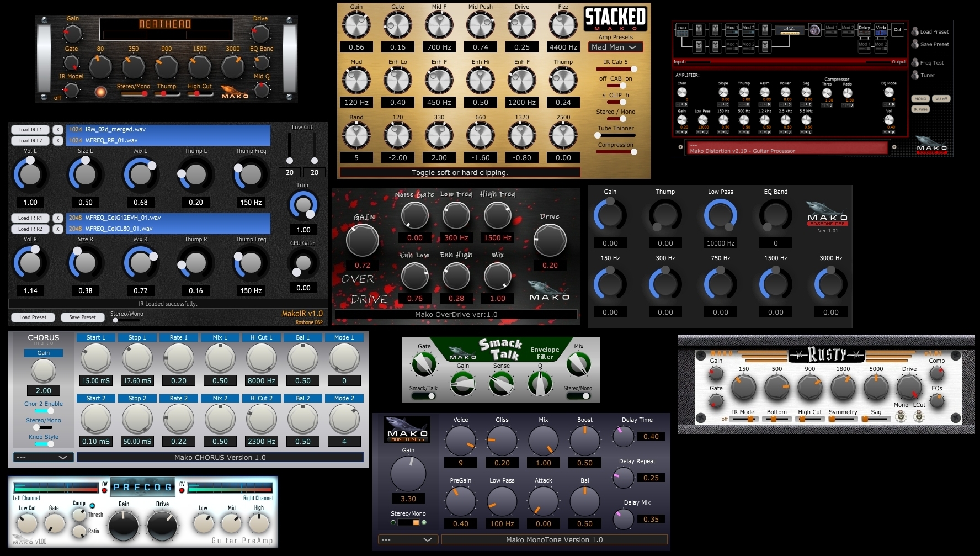Toggle the Knob Style switch in Chorus
The height and width of the screenshot is (556, 980).
(x=44, y=444)
